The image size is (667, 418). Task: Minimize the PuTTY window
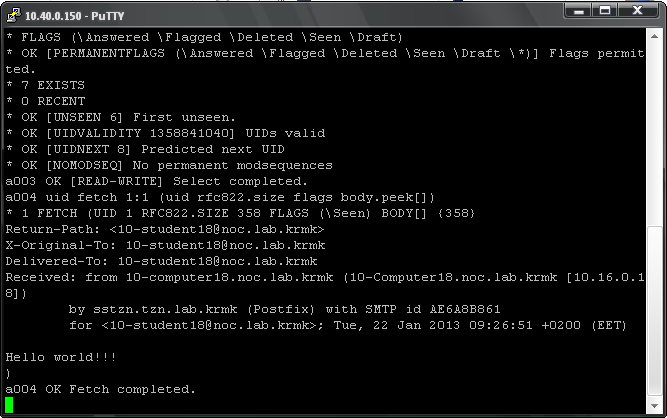(578, 11)
